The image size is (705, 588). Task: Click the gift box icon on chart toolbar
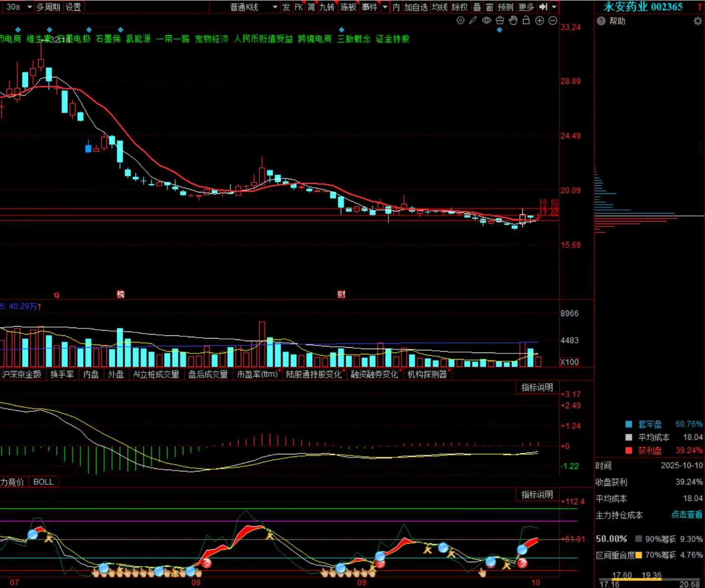[x=500, y=21]
